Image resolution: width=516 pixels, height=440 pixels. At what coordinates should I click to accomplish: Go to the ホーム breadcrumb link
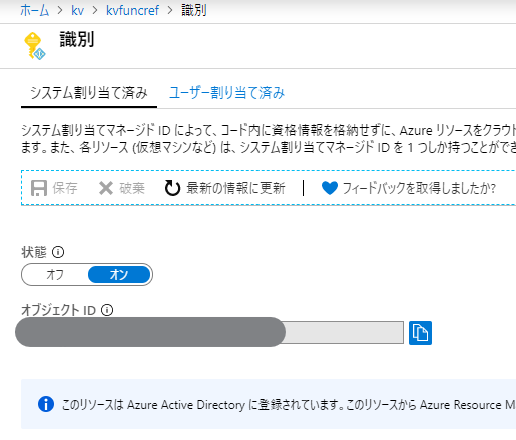35,11
